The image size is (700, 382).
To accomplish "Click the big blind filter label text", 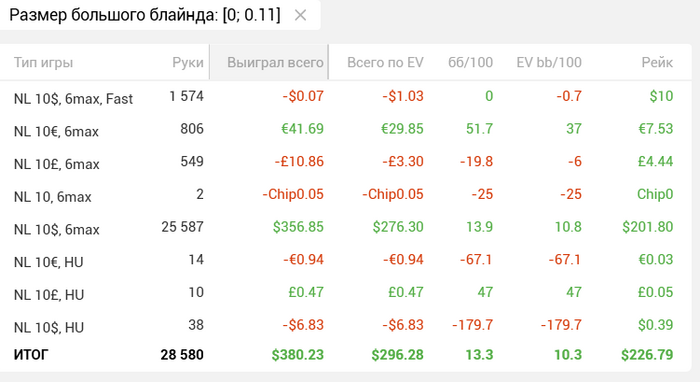I will [145, 15].
